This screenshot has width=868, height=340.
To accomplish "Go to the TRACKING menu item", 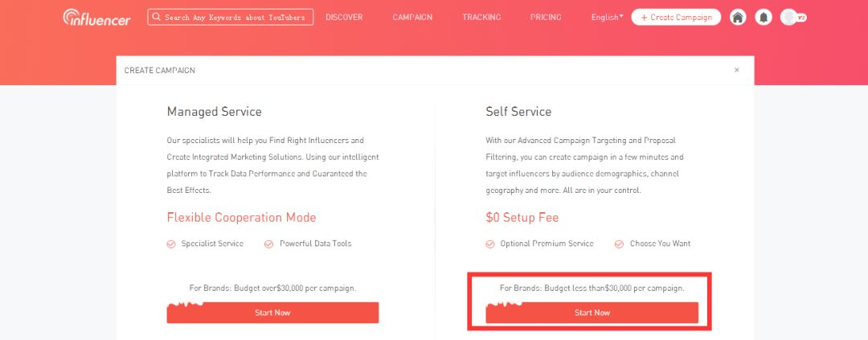I will point(481,17).
